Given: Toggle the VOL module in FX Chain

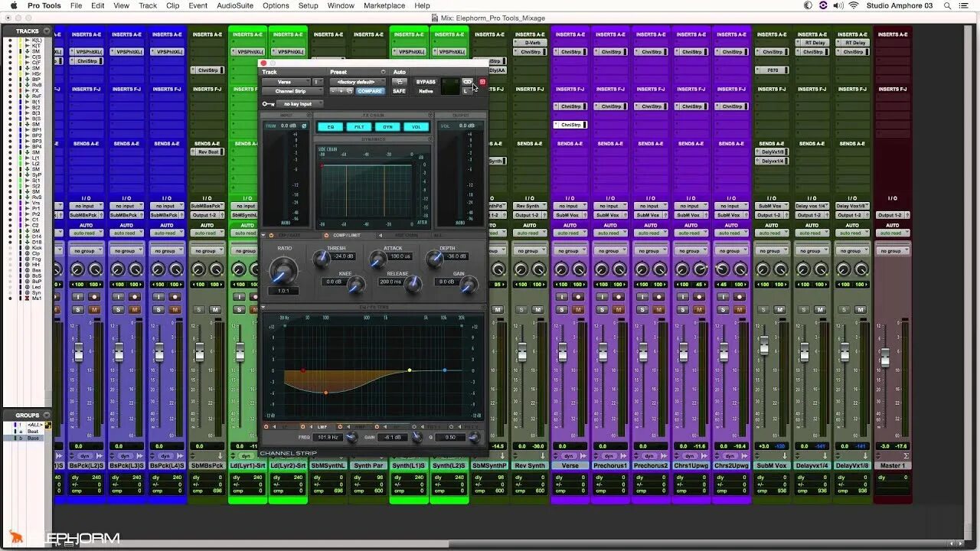Looking at the screenshot, I should coord(416,127).
